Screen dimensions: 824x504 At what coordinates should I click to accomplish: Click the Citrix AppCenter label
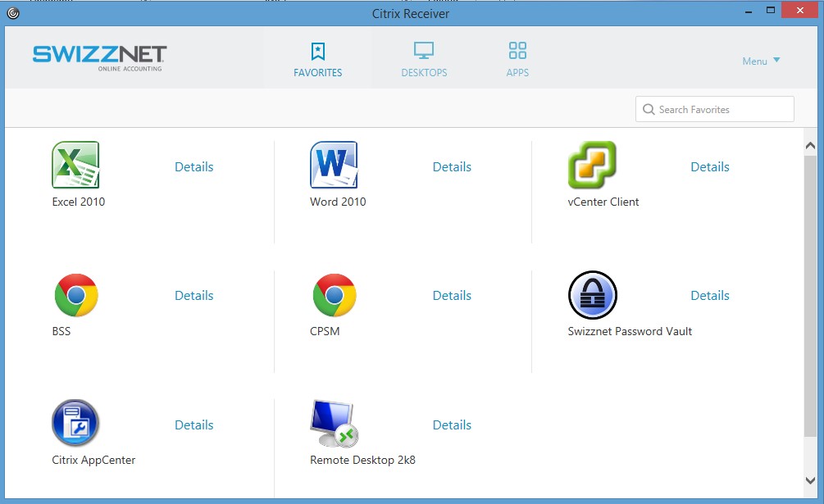93,461
